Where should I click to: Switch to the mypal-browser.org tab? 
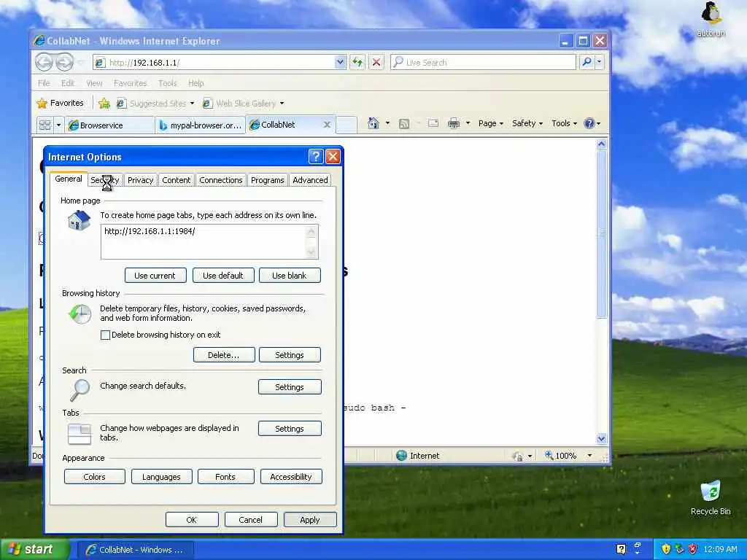[200, 125]
